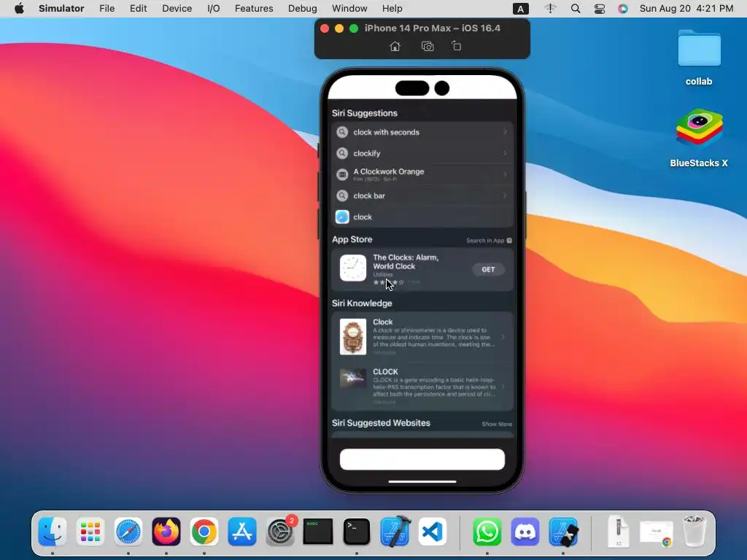Open the File menu
747x560 pixels.
coord(107,9)
